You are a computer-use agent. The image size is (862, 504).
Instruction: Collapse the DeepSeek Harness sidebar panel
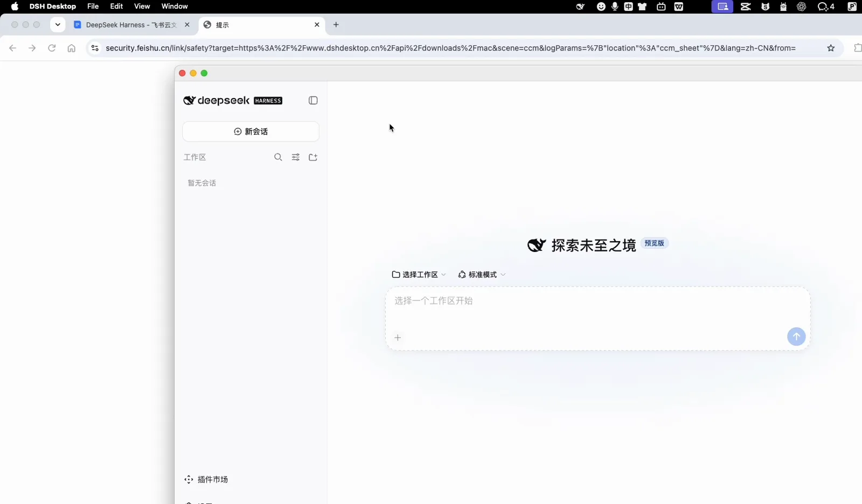point(313,101)
